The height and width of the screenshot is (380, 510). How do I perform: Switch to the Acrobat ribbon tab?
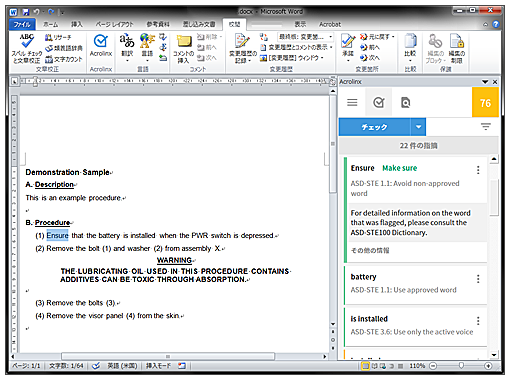(330, 24)
